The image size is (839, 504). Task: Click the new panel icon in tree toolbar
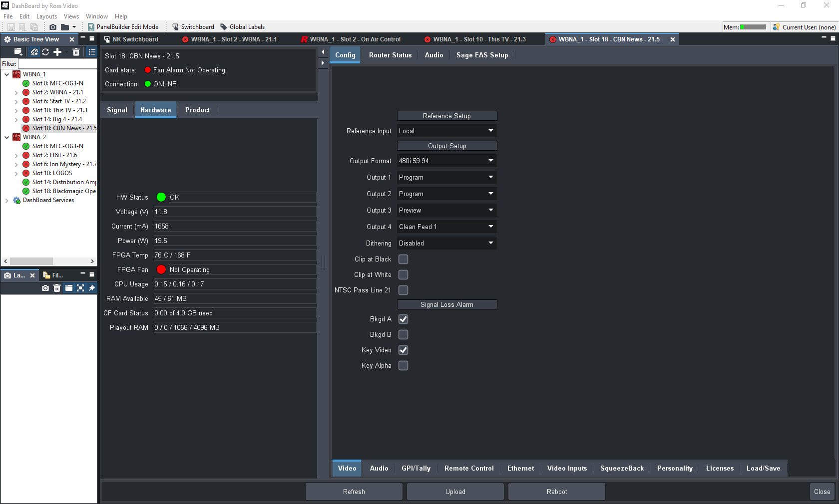[18, 52]
